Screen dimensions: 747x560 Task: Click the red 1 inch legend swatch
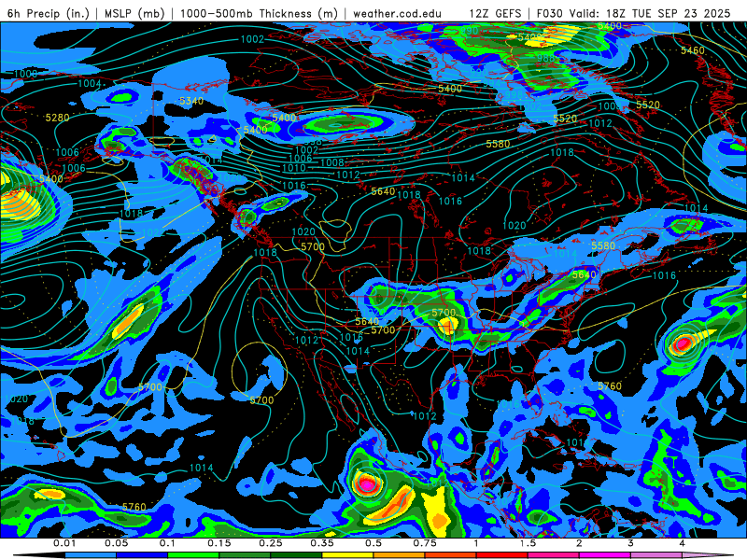tap(502, 555)
